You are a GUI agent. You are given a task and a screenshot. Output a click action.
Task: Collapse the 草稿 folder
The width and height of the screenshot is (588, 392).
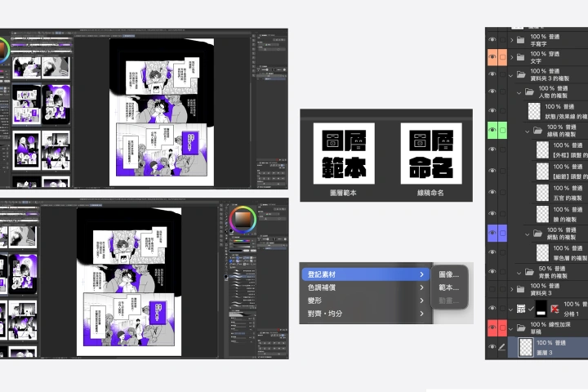tap(510, 329)
